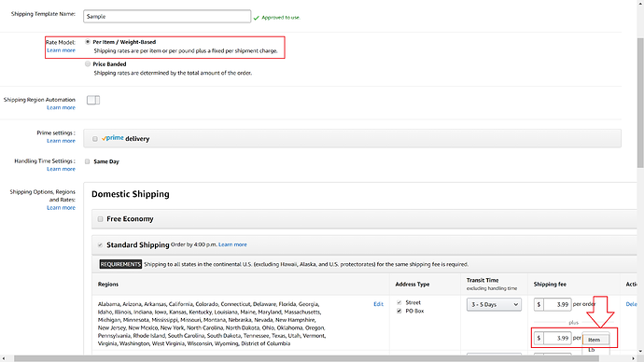
Task: Click the Transit Time column header
Action: click(483, 280)
